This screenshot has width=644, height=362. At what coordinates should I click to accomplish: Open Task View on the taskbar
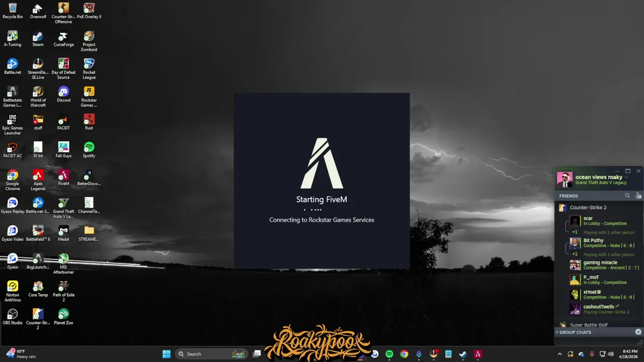pos(257,354)
